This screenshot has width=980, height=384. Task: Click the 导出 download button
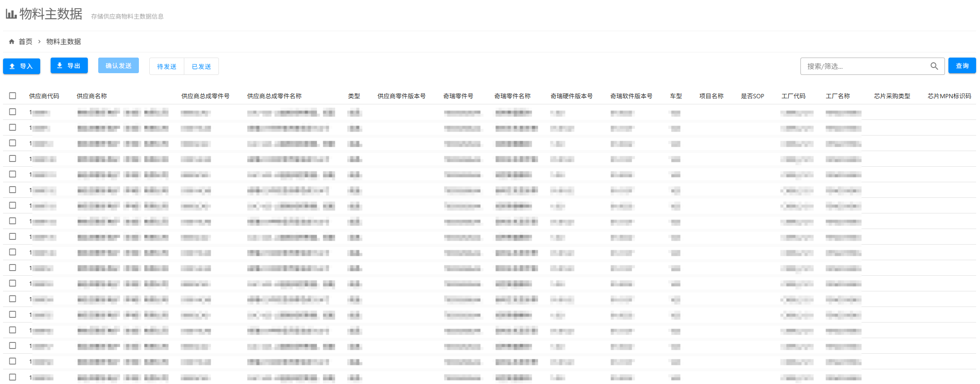[x=69, y=66]
